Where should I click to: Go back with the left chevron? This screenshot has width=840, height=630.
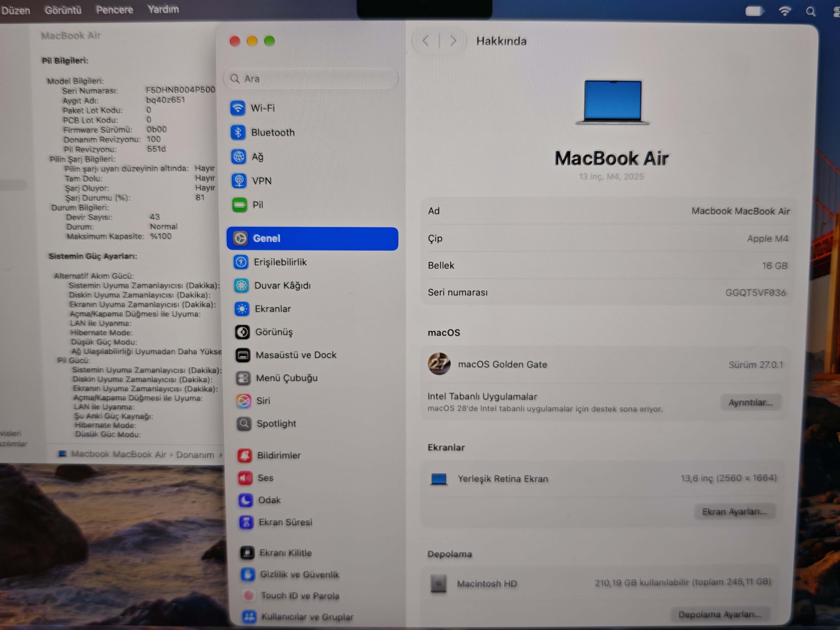tap(426, 41)
